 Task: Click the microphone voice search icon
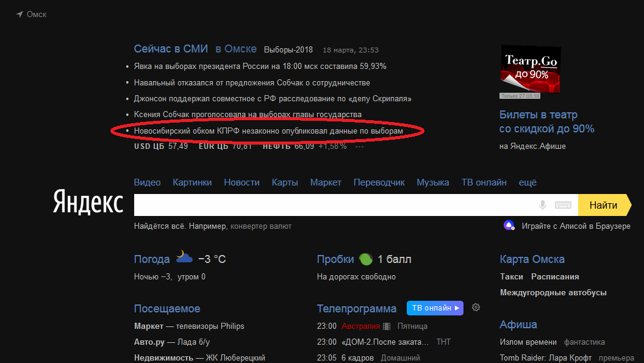click(x=543, y=205)
